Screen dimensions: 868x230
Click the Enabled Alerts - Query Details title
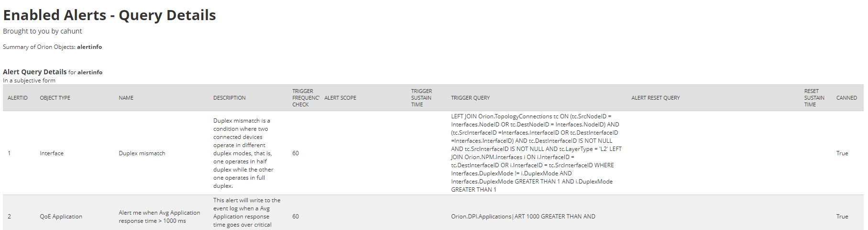point(110,15)
